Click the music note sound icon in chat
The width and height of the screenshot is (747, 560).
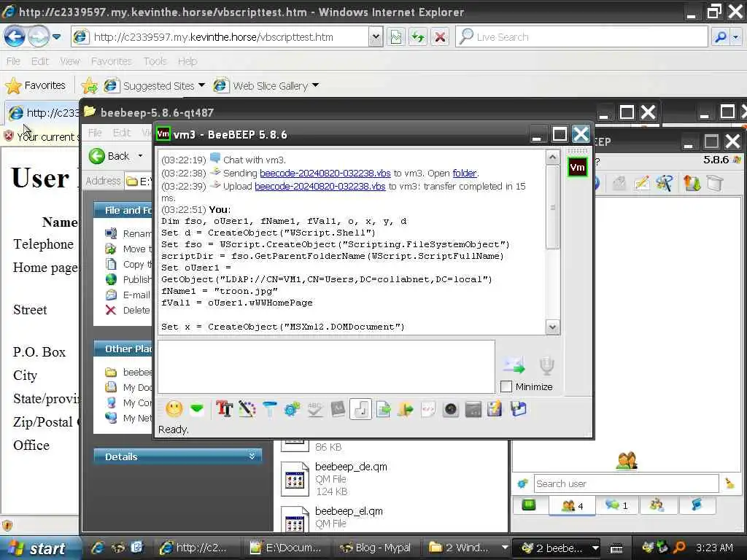(360, 409)
